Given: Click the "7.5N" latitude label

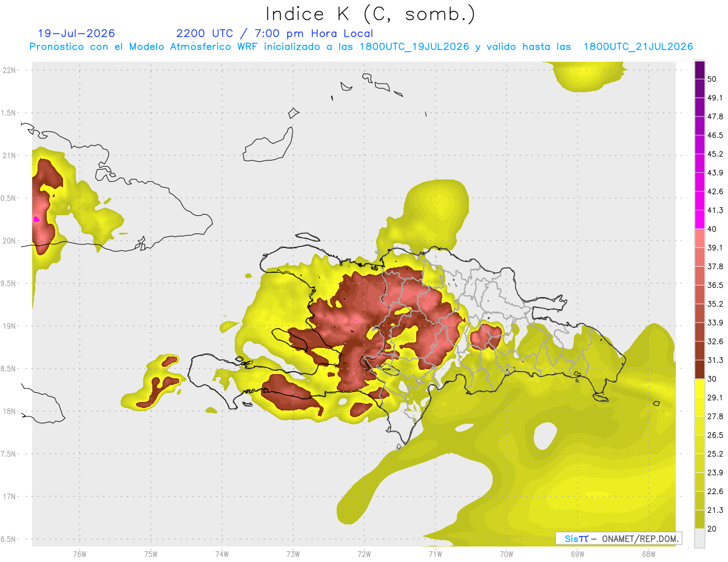Looking at the screenshot, I should (9, 453).
